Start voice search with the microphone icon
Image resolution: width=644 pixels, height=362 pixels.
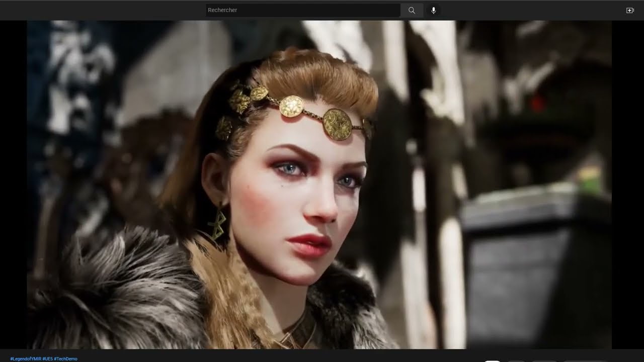(x=434, y=10)
